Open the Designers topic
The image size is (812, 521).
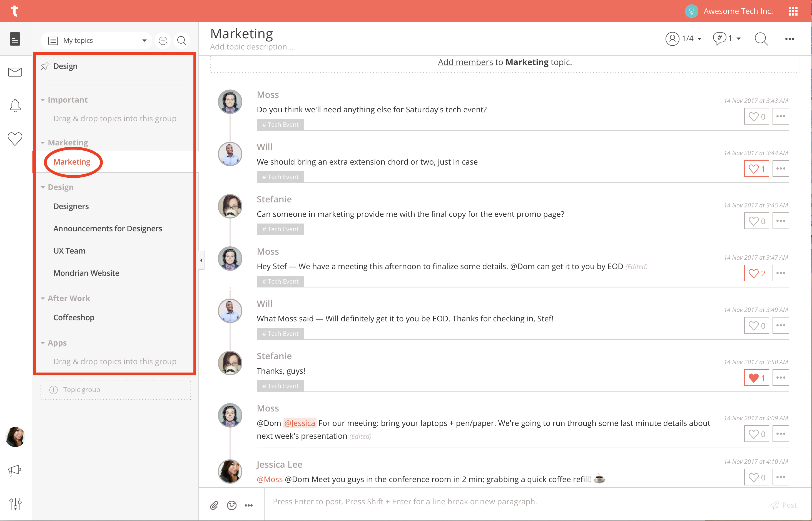(71, 206)
